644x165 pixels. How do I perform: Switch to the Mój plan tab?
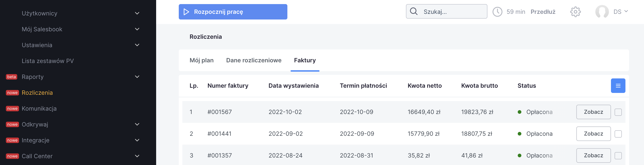201,60
